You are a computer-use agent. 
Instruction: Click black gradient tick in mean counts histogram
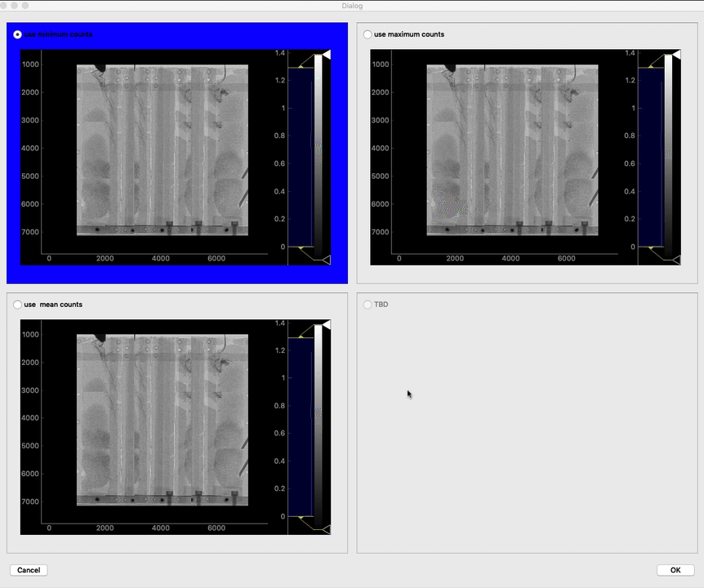[325, 530]
